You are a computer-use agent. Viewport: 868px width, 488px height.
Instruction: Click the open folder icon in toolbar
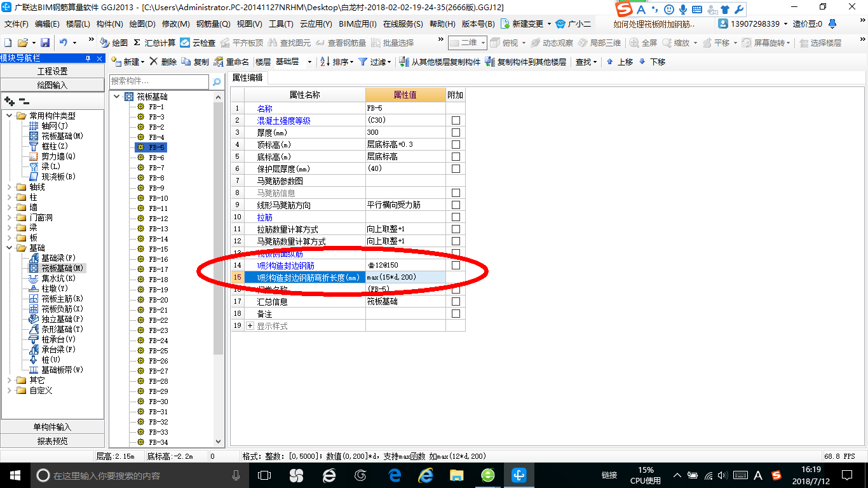click(22, 43)
